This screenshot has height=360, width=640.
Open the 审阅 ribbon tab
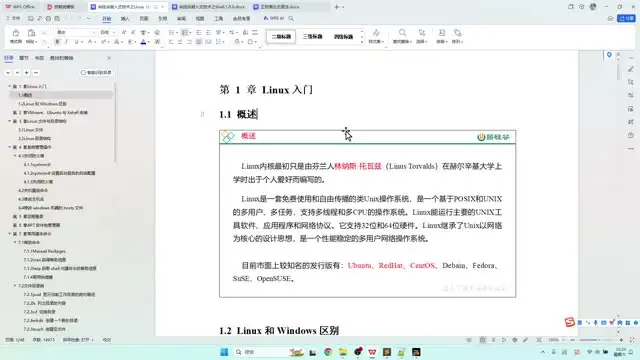(182, 19)
